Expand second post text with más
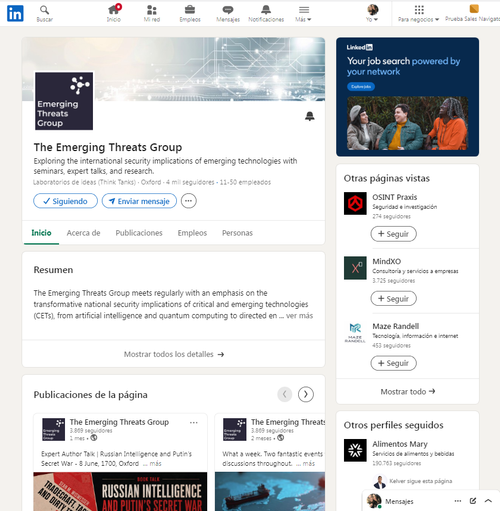 tap(309, 464)
